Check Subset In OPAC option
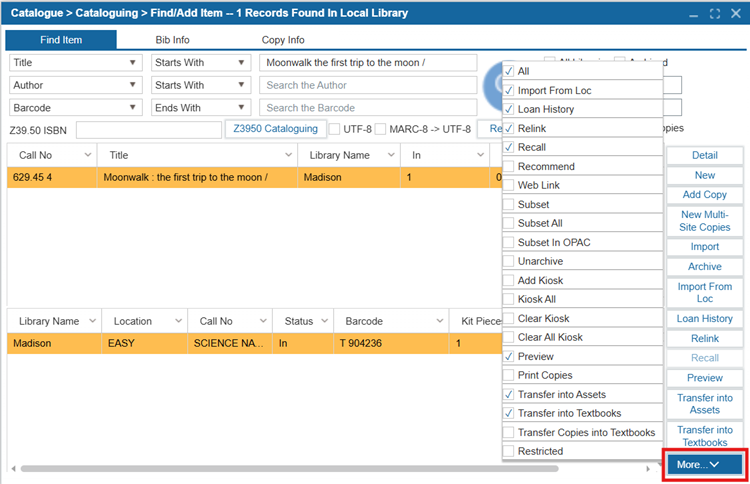The image size is (750, 484). click(508, 242)
